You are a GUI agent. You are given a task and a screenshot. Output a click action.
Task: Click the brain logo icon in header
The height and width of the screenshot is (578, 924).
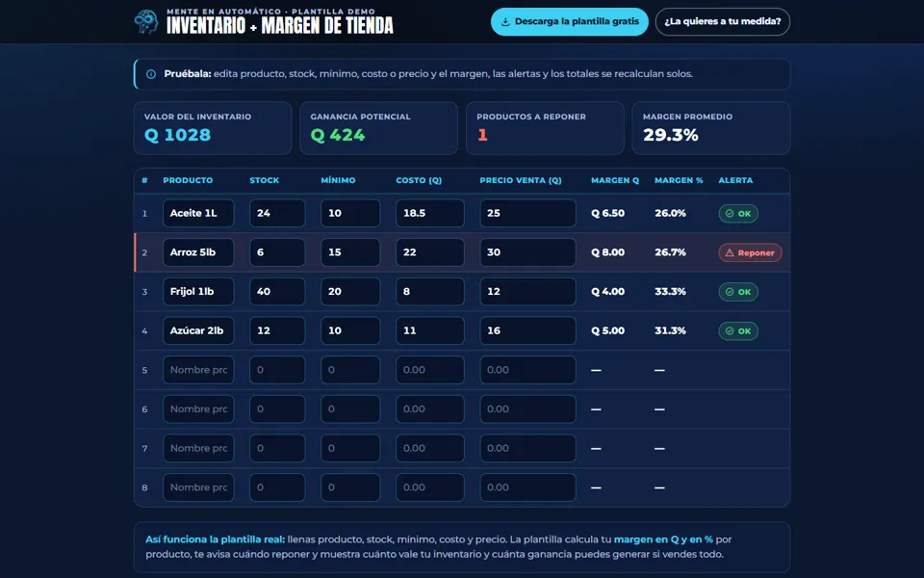click(145, 22)
